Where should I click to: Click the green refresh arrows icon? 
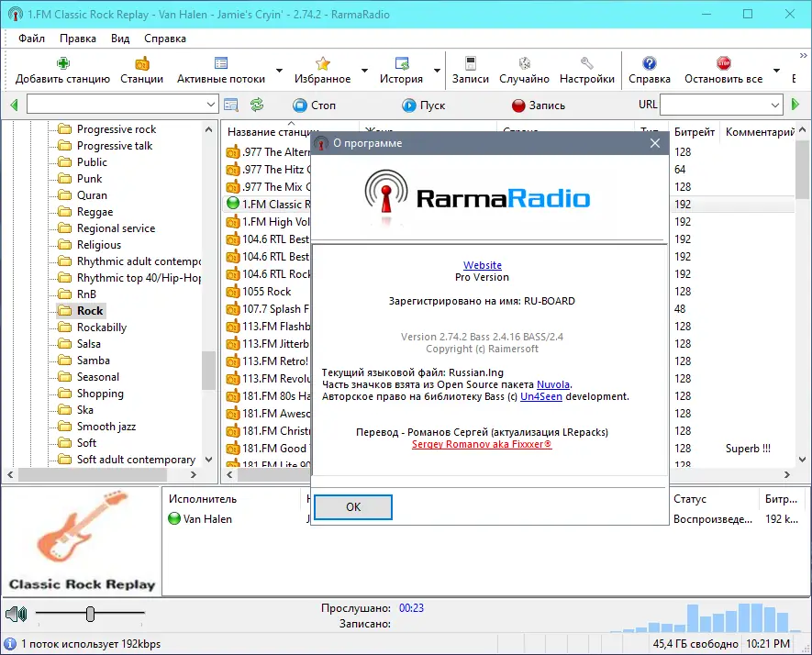257,105
